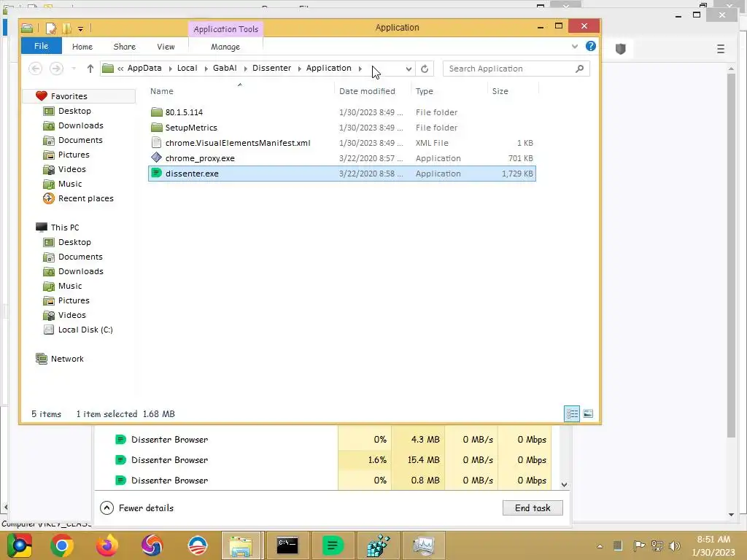Go back with the back arrow

pos(35,69)
